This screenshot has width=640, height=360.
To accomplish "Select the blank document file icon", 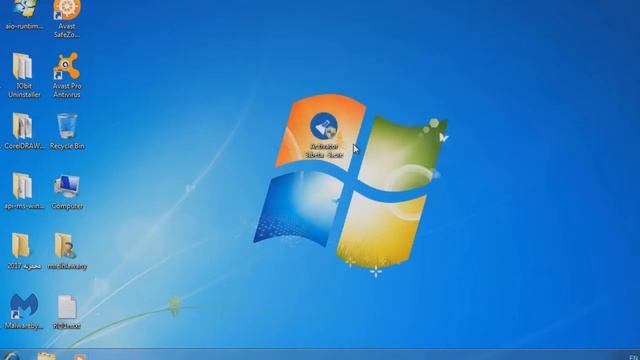I will point(67,307).
